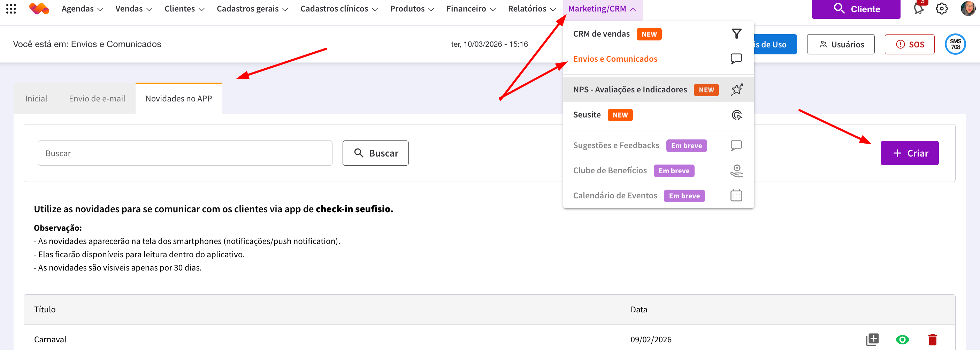980x350 pixels.
Task: Expand the Financeiro dropdown menu
Action: point(470,9)
